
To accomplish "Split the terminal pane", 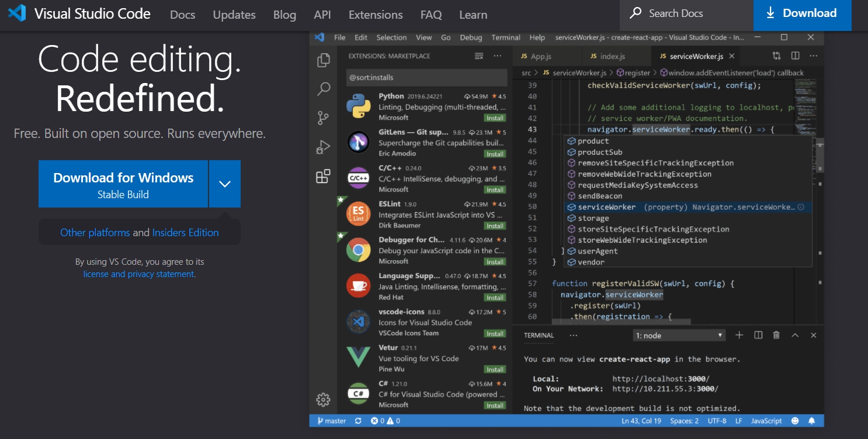I will click(x=758, y=335).
